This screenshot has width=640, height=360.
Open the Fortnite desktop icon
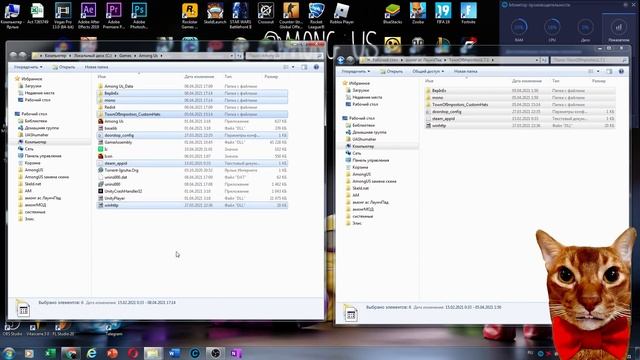[468, 13]
